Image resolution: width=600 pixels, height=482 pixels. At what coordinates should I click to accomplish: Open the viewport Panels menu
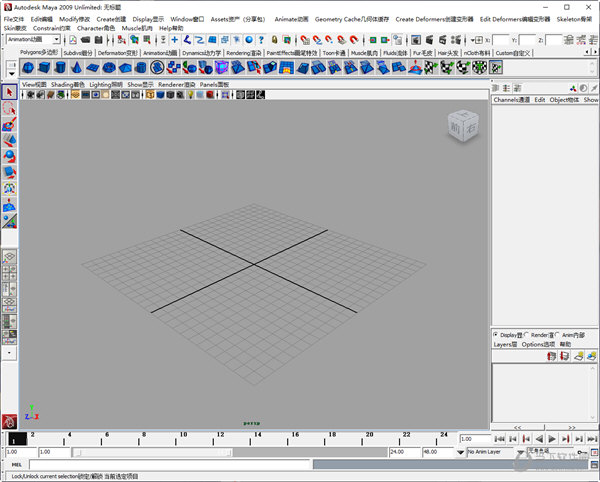coord(214,85)
